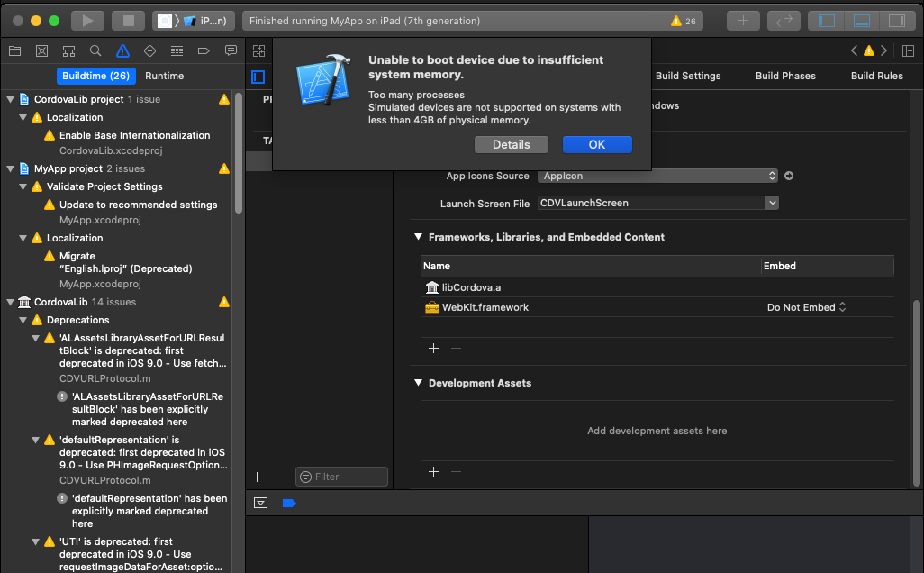Open App Icons Source dropdown
Screen dimensions: 924x573
pos(657,176)
